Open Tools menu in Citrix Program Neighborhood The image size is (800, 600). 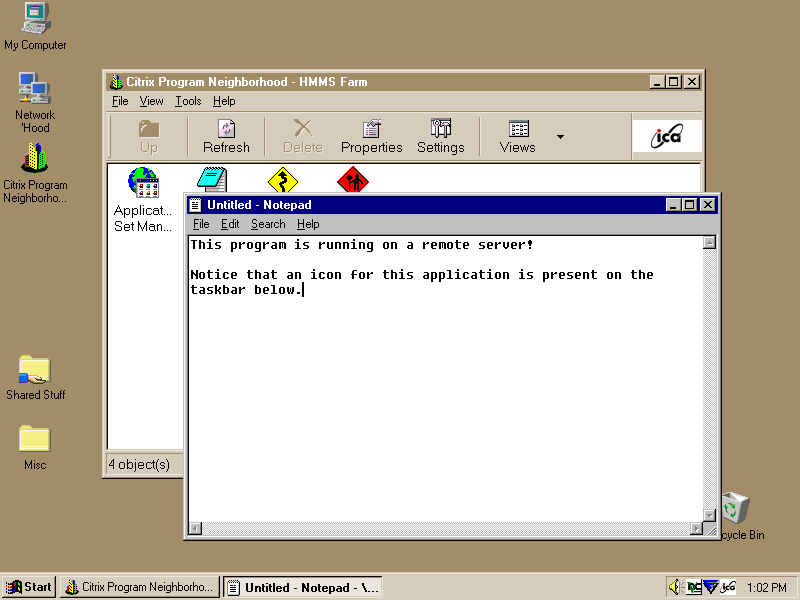(x=188, y=101)
